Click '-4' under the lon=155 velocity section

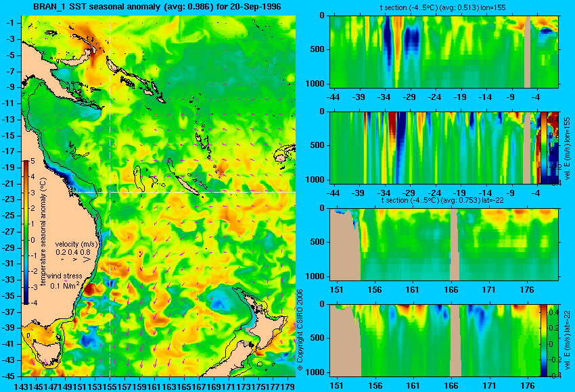pyautogui.click(x=535, y=193)
